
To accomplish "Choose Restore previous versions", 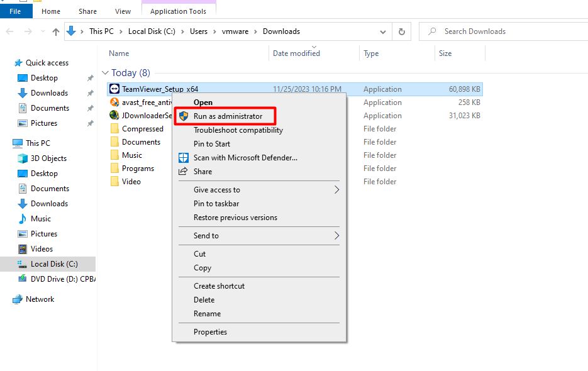I will click(x=259, y=218).
